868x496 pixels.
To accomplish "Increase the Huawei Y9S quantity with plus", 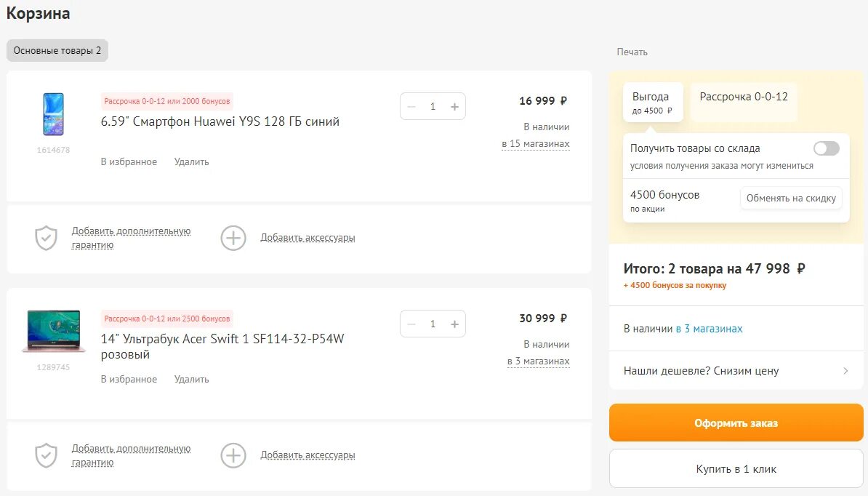I will 455,107.
